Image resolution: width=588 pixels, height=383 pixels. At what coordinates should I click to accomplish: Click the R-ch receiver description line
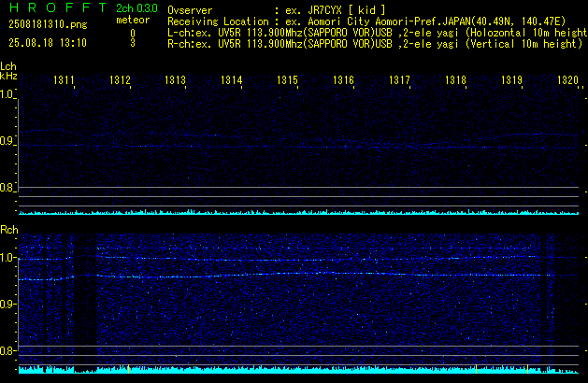[x=375, y=44]
